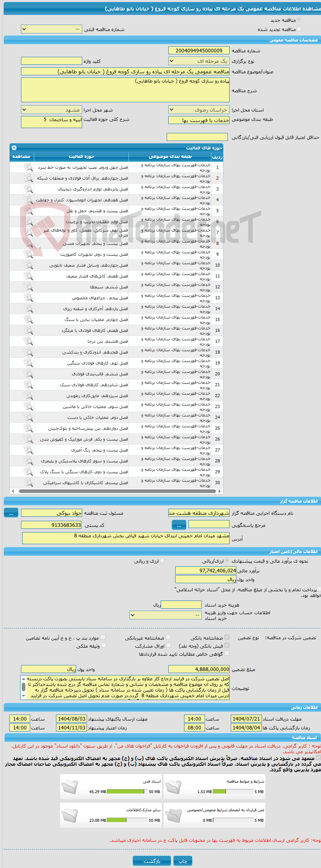Open view icon for activity row 14
Viewport: 321px width, 868px height.
click(x=28, y=309)
